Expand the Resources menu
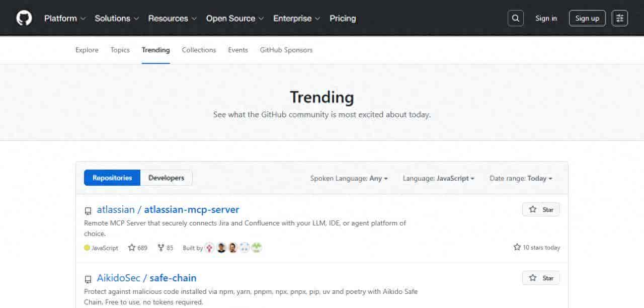Image resolution: width=644 pixels, height=308 pixels. [173, 18]
